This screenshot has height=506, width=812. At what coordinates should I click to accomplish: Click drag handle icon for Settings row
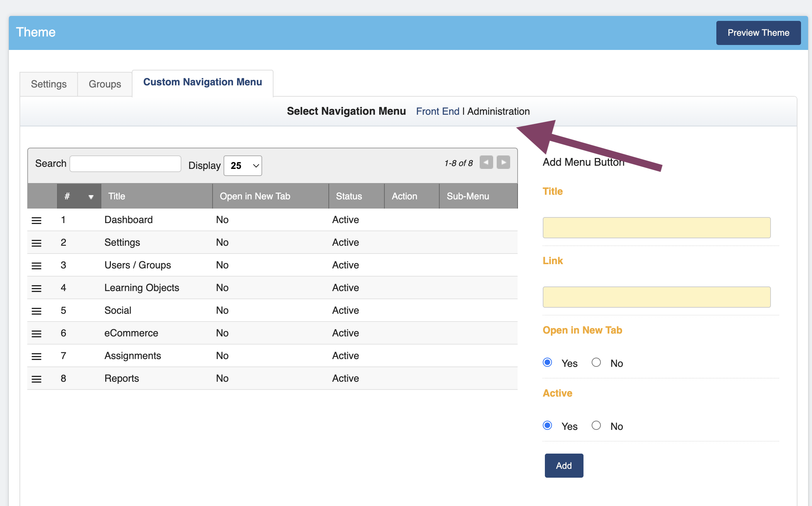pos(36,243)
